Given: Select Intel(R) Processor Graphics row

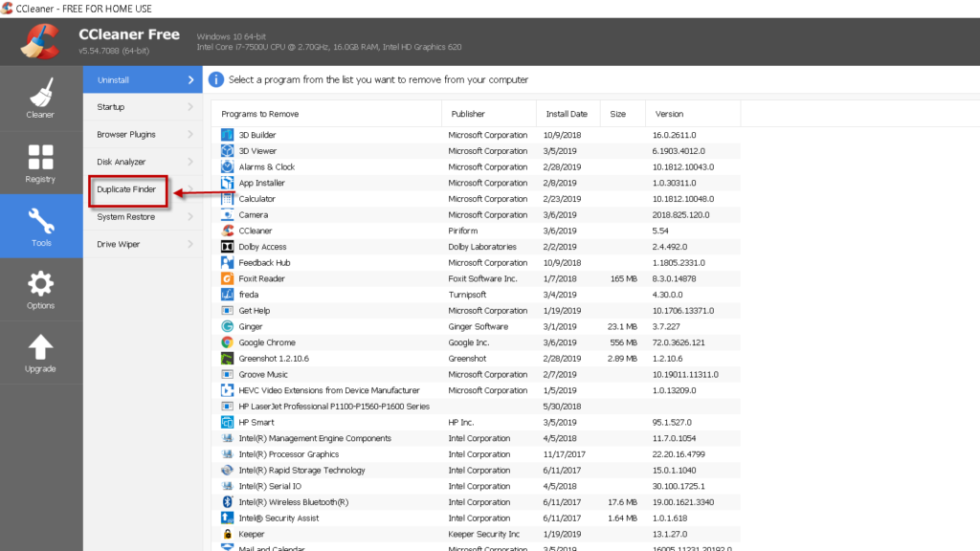Looking at the screenshot, I should (477, 454).
